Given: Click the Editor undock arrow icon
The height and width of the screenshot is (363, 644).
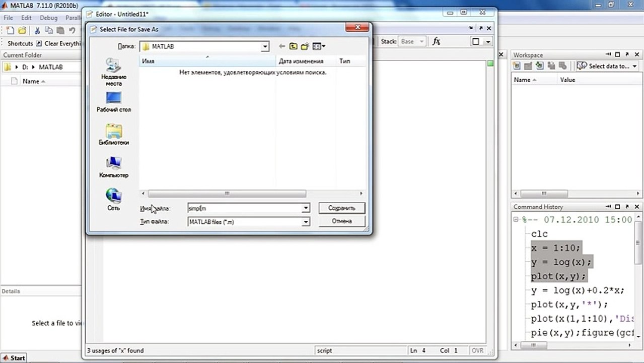Looking at the screenshot, I should (x=480, y=28).
